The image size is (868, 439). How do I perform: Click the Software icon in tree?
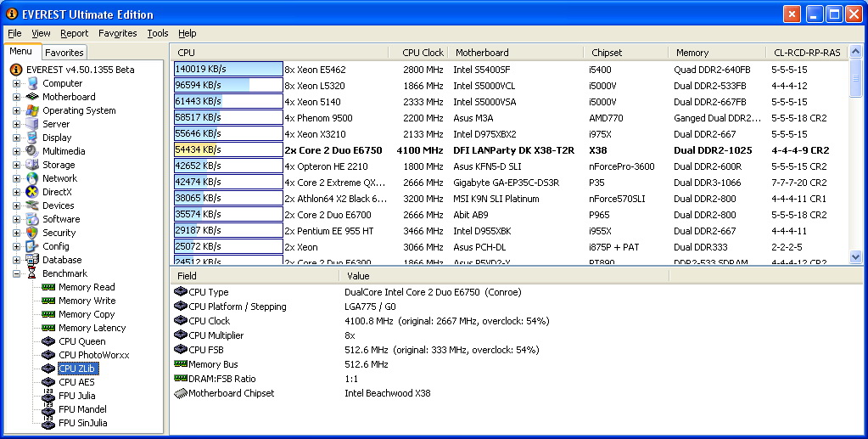coord(32,219)
